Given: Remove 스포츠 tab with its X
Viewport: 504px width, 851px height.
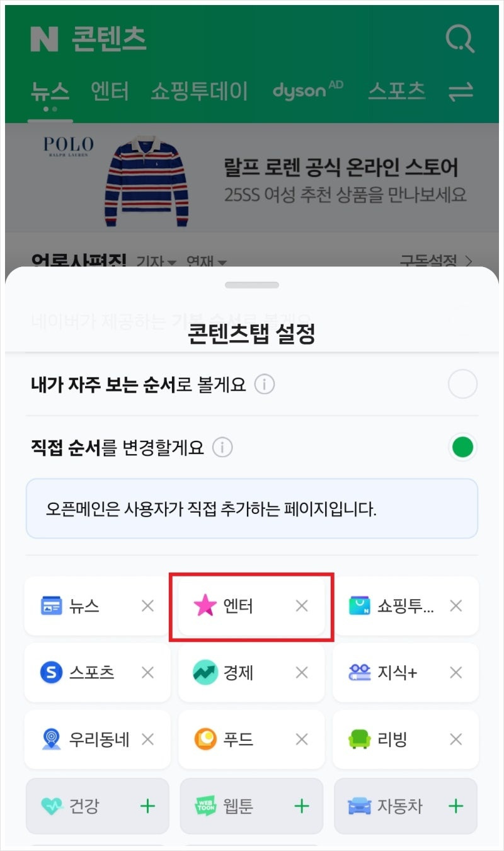Looking at the screenshot, I should [147, 673].
